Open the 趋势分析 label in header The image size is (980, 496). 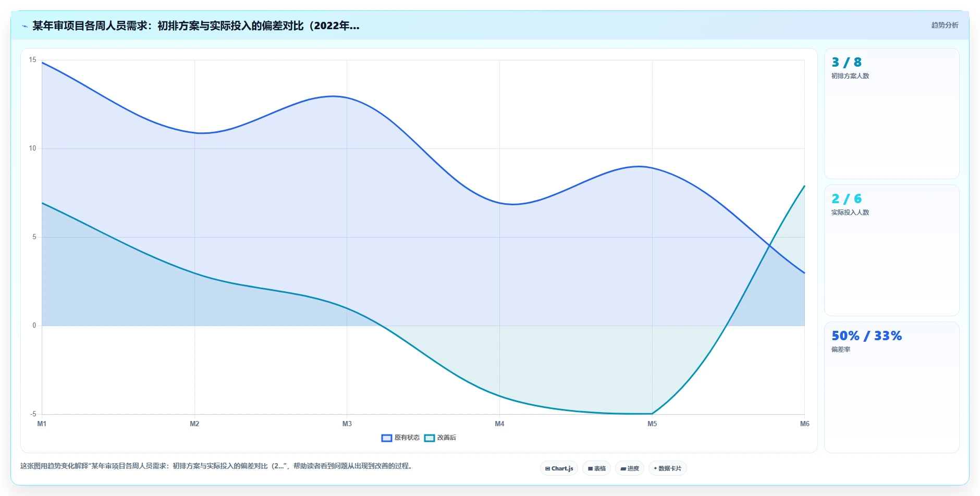click(945, 25)
